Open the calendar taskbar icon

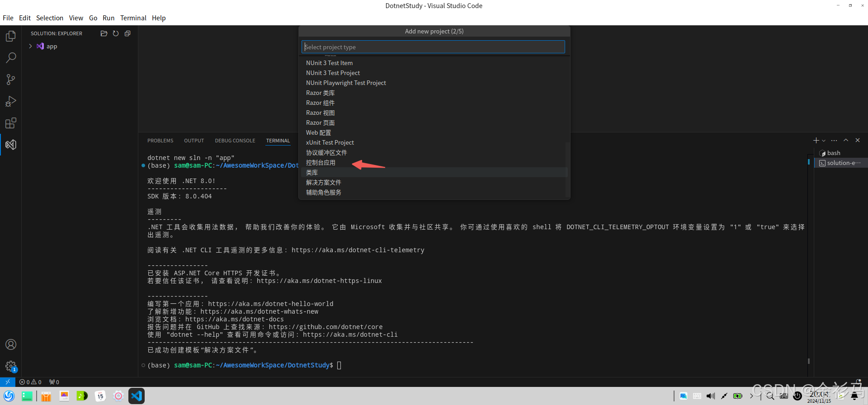click(100, 396)
